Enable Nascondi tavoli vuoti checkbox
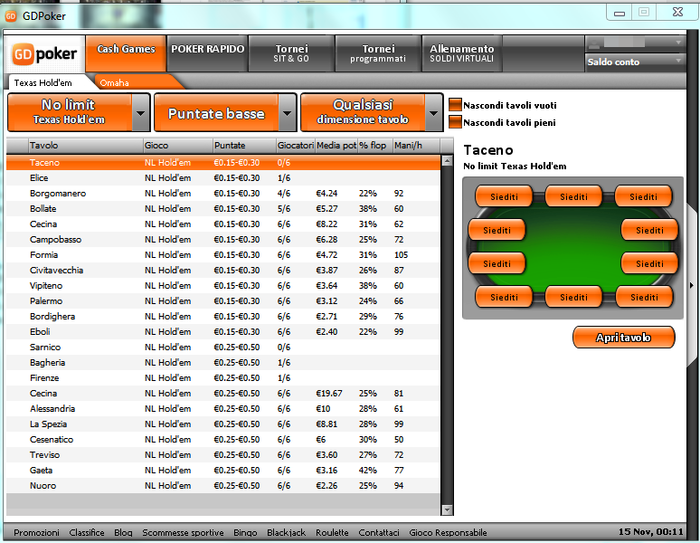The image size is (700, 543). [455, 105]
